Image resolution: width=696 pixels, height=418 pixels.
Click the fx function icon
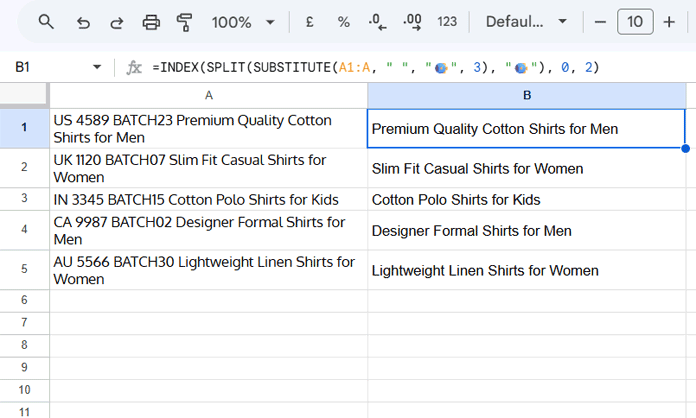click(x=134, y=67)
